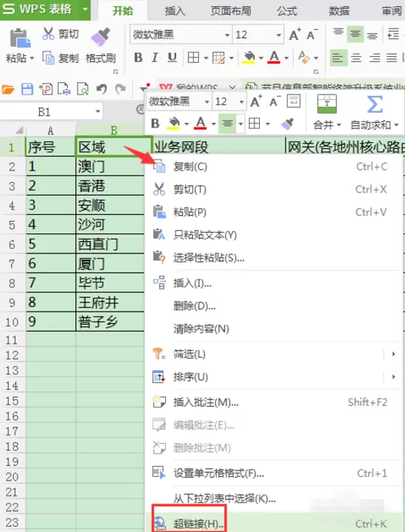Open the WPS 表格 application menu dropdown
This screenshot has width=405, height=532.
(85, 8)
